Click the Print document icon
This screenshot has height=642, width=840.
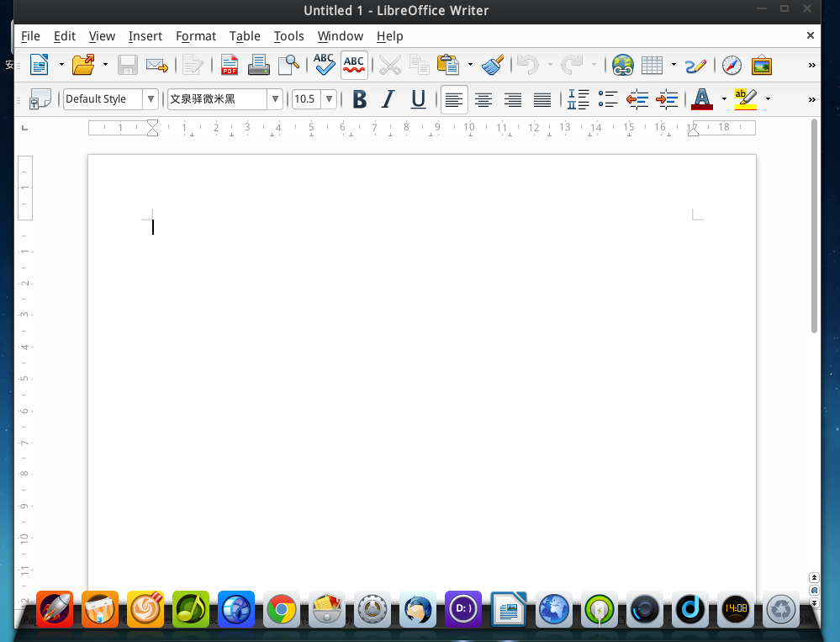[258, 65]
